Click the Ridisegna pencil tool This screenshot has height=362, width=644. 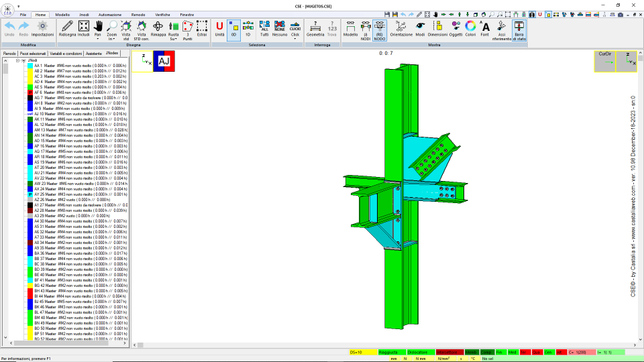point(67,29)
